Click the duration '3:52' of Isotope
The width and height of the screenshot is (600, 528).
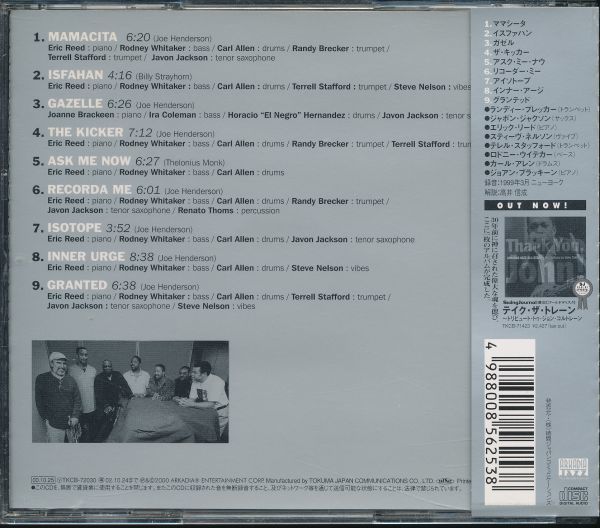[118, 228]
